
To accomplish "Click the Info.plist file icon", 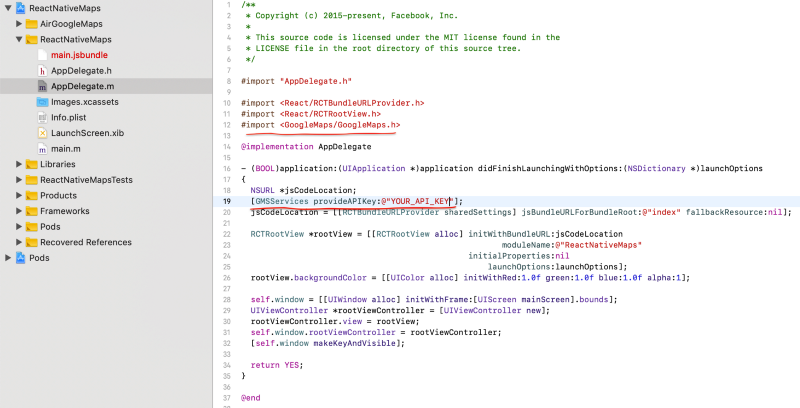I will tap(42, 117).
